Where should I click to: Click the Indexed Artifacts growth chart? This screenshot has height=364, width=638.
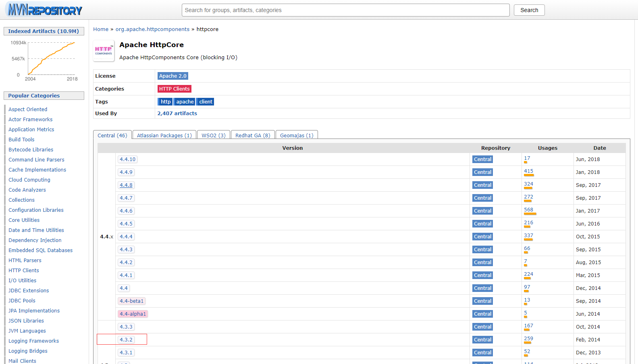(x=44, y=60)
